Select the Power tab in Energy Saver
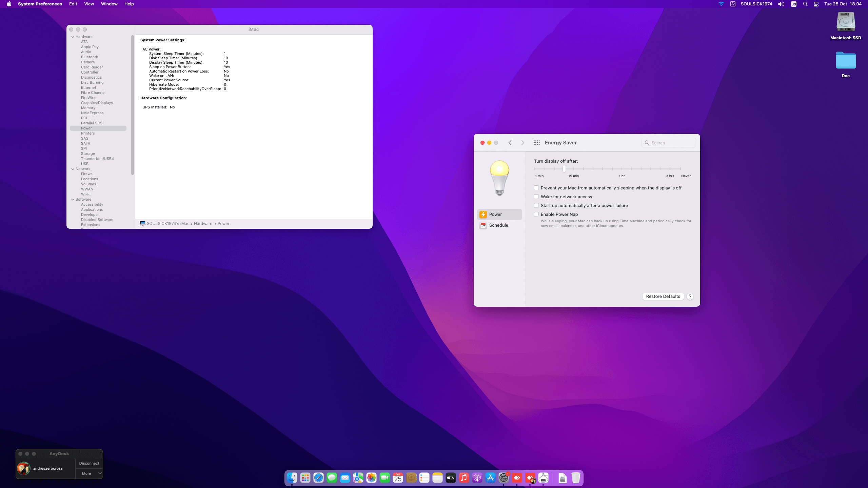868x488 pixels. point(499,214)
